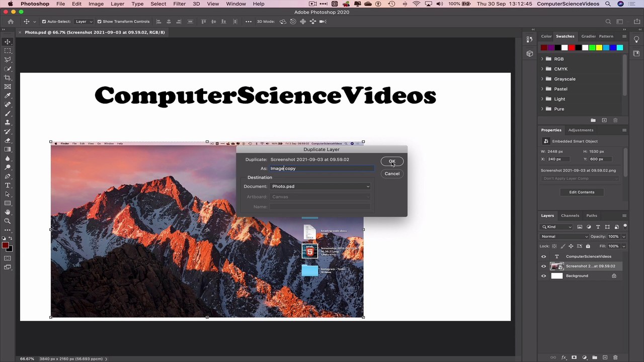
Task: Toggle lock transparent pixels
Action: (x=554, y=246)
